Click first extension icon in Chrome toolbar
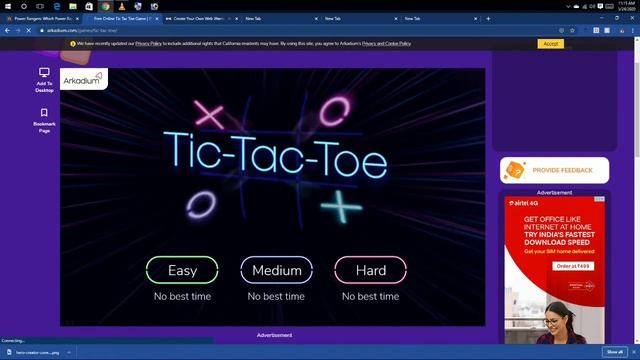 (596, 31)
